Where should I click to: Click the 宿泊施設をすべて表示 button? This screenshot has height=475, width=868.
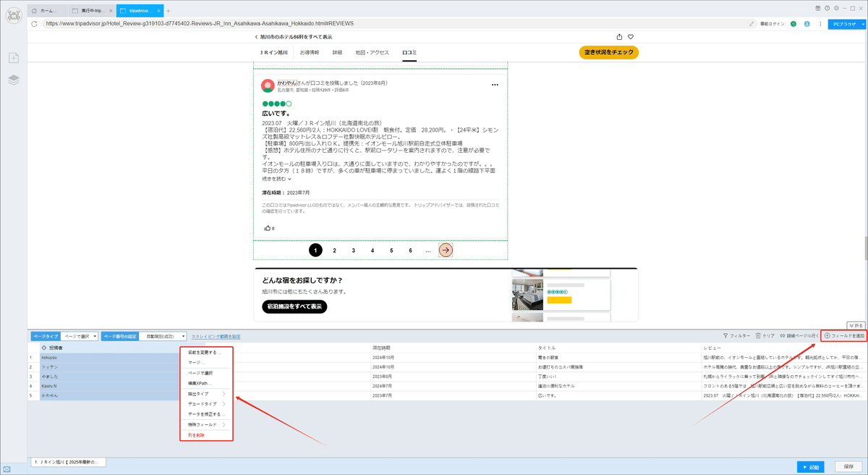pyautogui.click(x=294, y=306)
